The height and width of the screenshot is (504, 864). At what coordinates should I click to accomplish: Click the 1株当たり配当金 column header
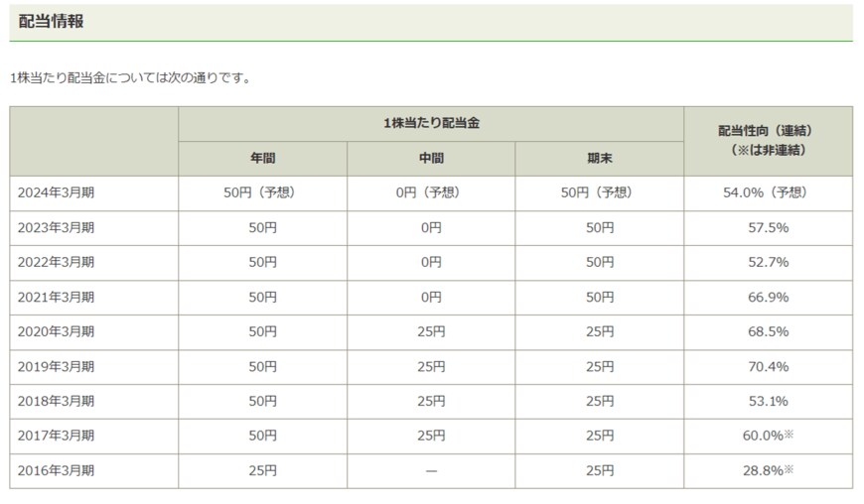coord(431,124)
